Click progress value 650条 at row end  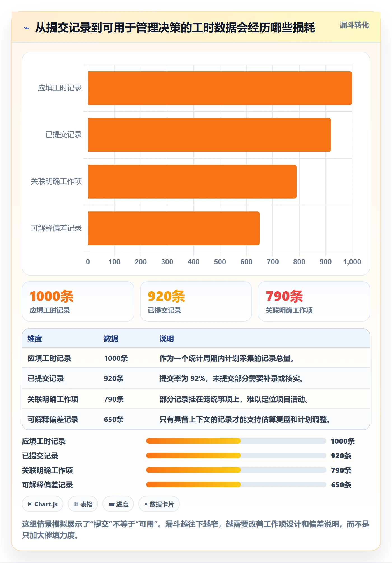coord(341,485)
